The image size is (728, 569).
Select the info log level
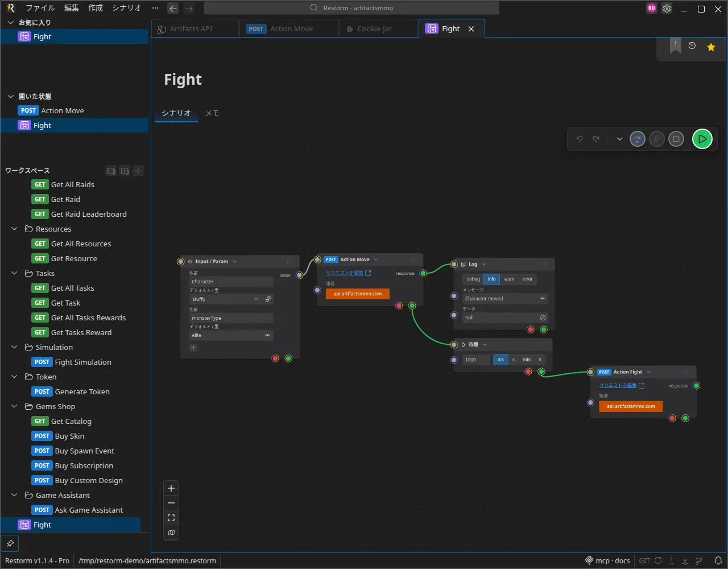click(x=492, y=279)
